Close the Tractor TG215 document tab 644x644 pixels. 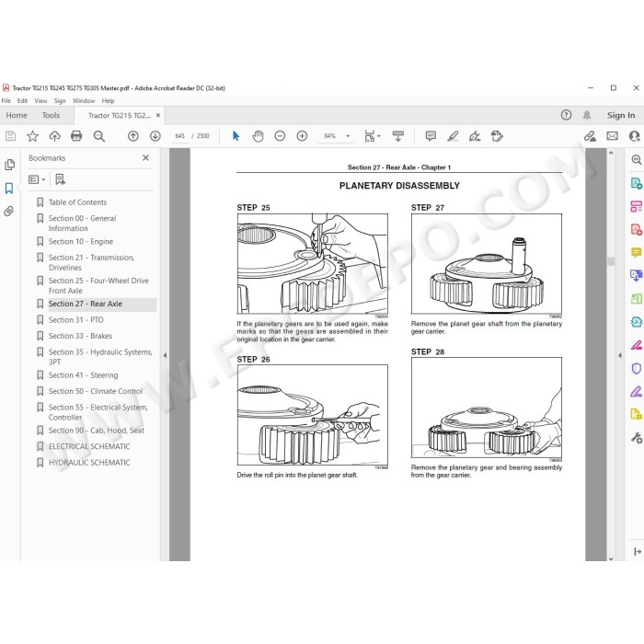[x=158, y=115]
